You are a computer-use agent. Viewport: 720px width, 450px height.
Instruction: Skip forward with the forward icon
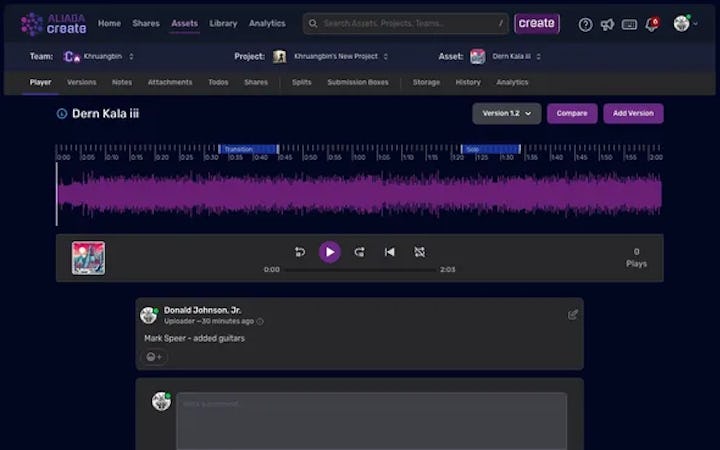[360, 252]
